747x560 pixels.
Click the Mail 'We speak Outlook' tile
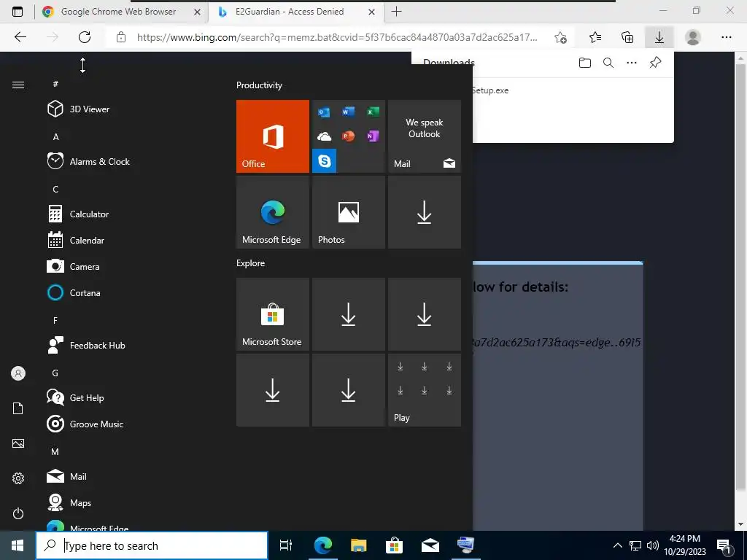[425, 136]
